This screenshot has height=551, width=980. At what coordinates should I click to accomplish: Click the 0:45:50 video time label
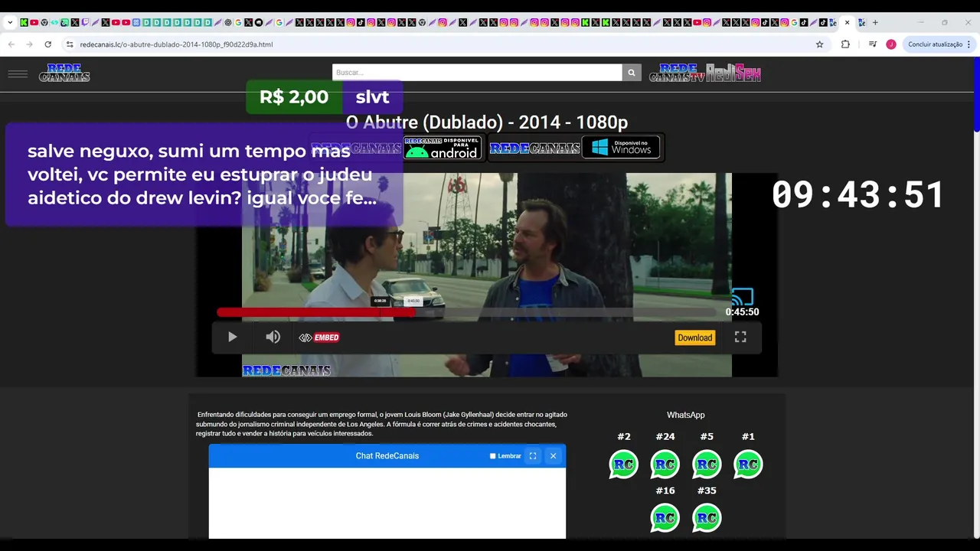(742, 312)
